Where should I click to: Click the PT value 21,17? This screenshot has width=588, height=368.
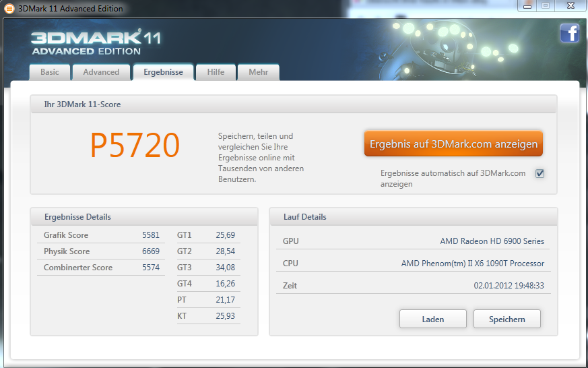tap(226, 300)
